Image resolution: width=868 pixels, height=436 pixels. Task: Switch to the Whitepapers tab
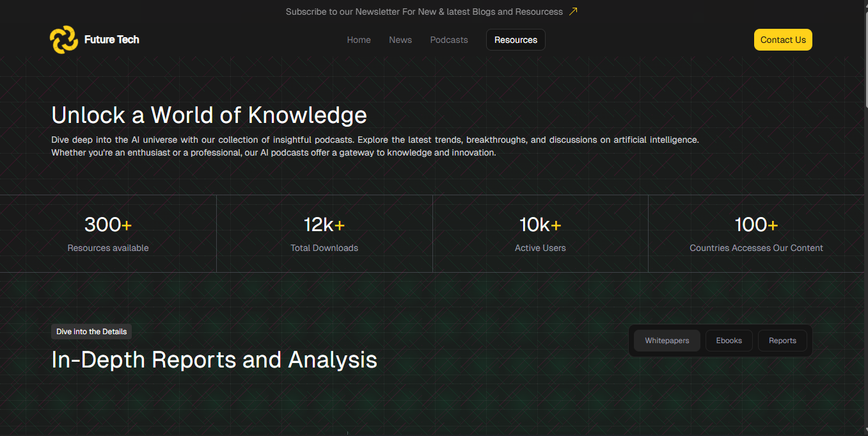tap(667, 341)
